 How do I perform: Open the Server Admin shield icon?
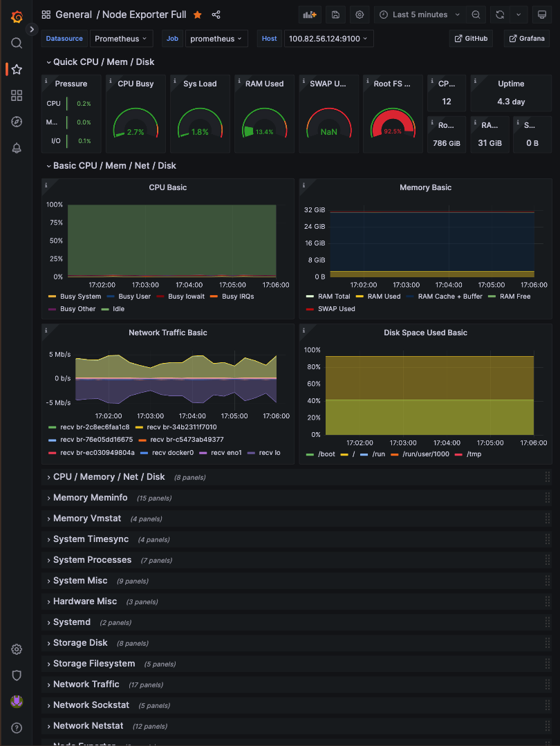(x=17, y=675)
